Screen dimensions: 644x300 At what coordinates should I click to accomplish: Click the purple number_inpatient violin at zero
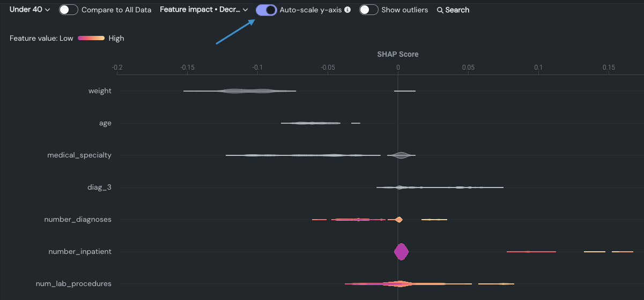click(401, 252)
